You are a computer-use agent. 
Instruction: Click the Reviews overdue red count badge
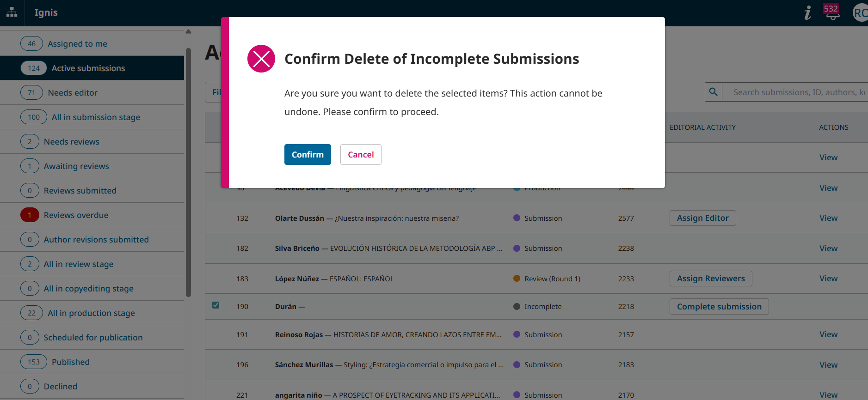coord(30,215)
